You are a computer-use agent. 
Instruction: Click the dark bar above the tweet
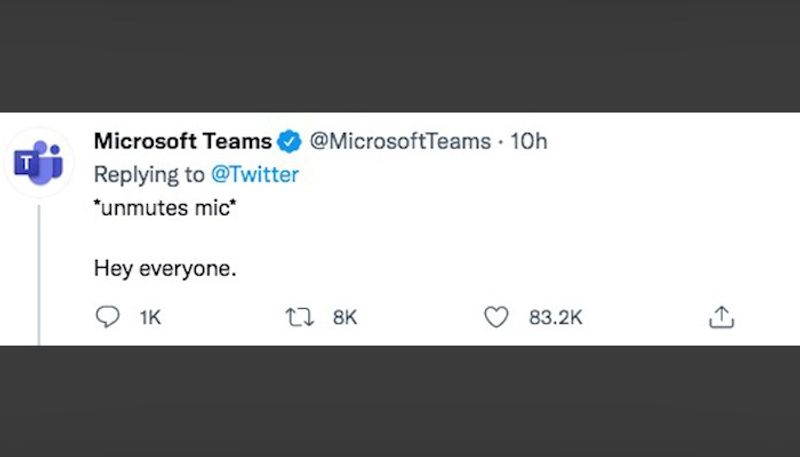point(400,55)
